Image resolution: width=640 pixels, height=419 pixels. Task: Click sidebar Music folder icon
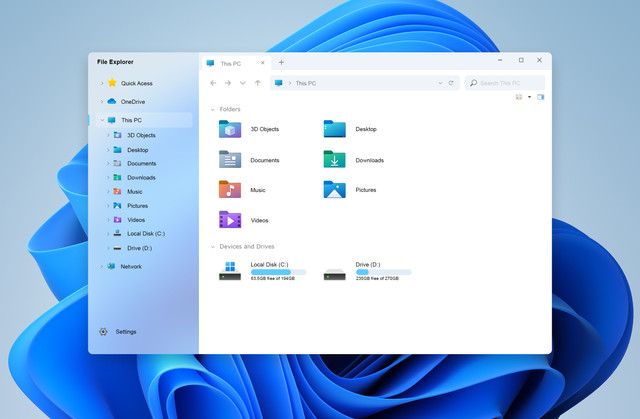pos(117,191)
